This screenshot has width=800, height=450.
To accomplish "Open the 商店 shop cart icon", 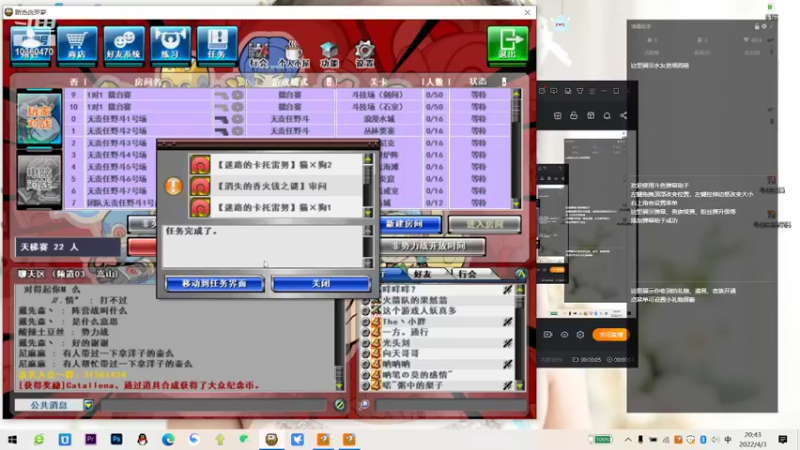I will [77, 44].
